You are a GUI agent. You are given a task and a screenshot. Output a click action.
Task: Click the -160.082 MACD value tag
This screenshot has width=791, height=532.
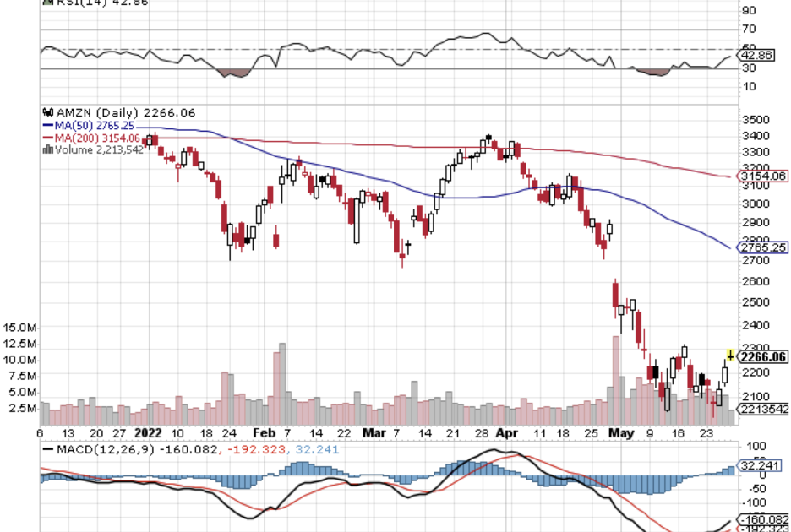pos(763,519)
